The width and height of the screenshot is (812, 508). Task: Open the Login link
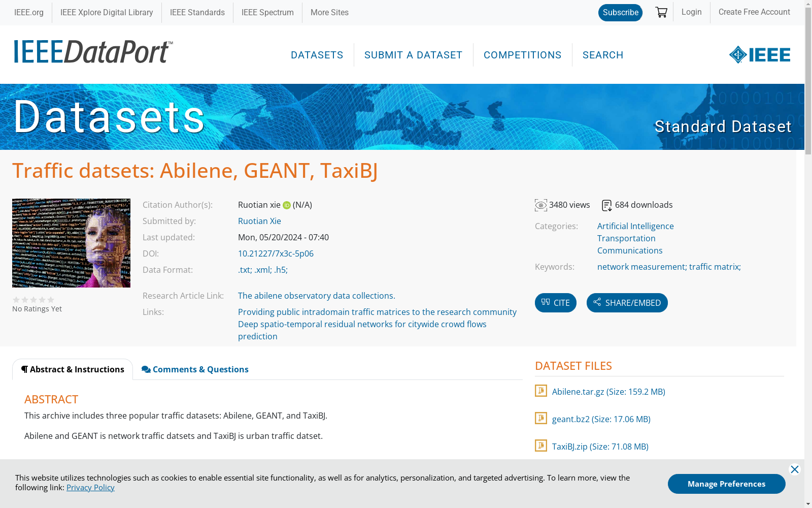(x=692, y=12)
